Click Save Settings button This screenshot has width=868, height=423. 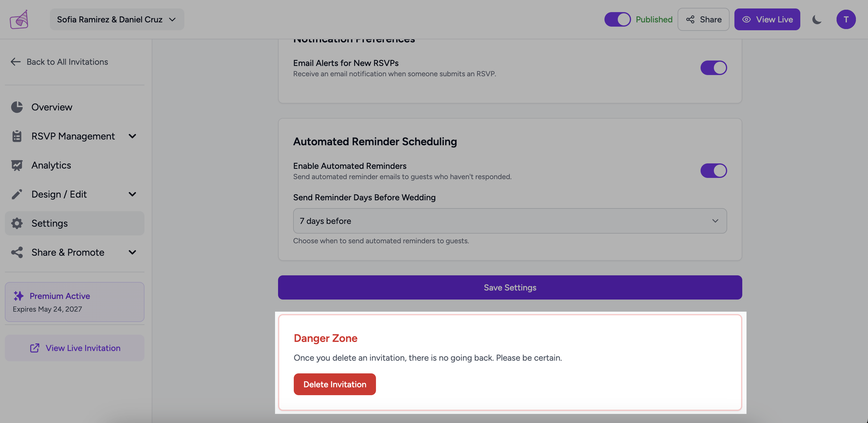[510, 287]
